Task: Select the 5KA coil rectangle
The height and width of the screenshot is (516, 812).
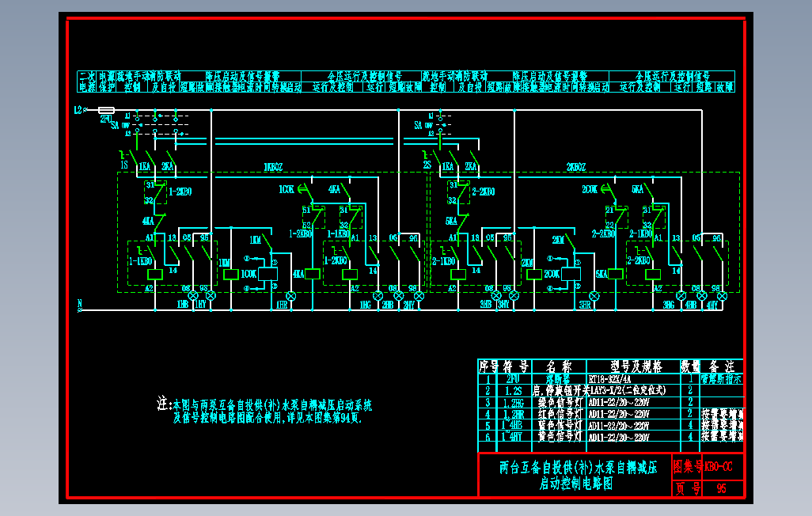Action: click(615, 274)
